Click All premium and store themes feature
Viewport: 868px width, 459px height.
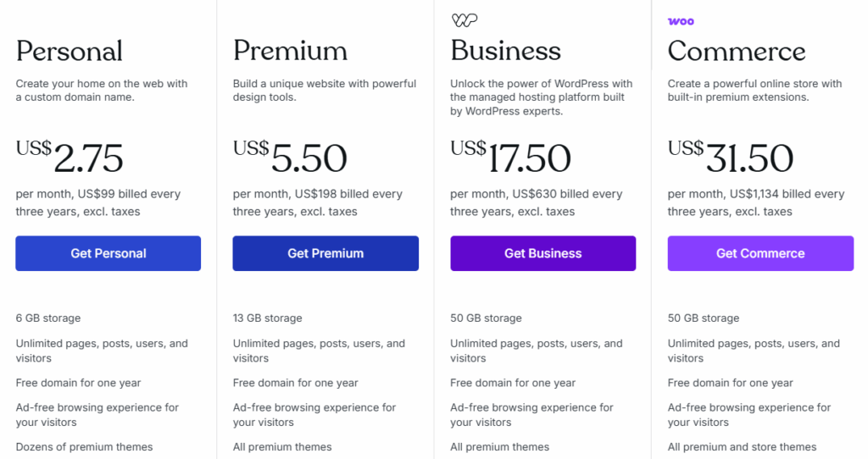point(742,447)
